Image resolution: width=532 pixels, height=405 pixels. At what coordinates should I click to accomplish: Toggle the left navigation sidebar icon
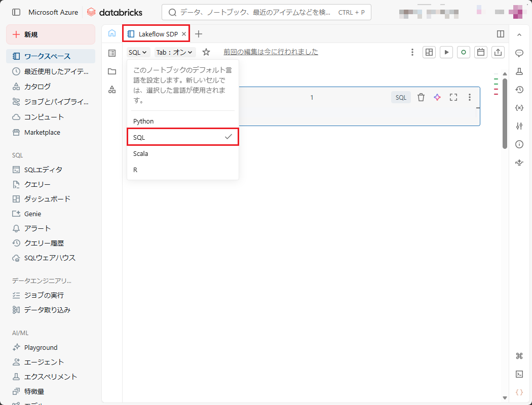[x=16, y=12]
